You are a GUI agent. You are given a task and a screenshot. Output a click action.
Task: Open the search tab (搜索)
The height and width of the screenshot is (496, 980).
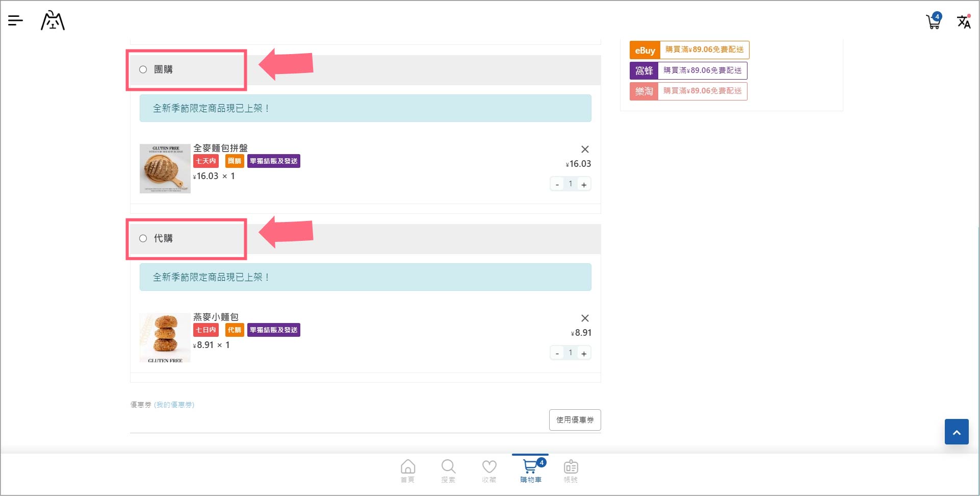(x=448, y=470)
